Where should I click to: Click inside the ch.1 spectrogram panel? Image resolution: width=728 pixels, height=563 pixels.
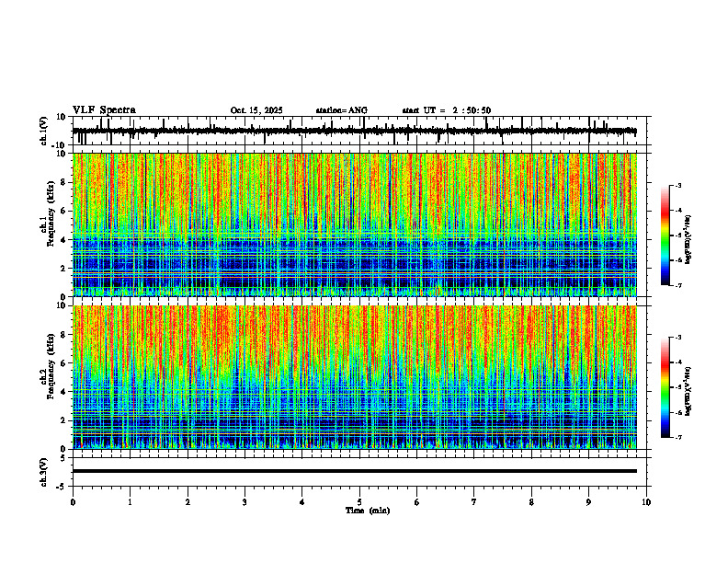pyautogui.click(x=354, y=224)
